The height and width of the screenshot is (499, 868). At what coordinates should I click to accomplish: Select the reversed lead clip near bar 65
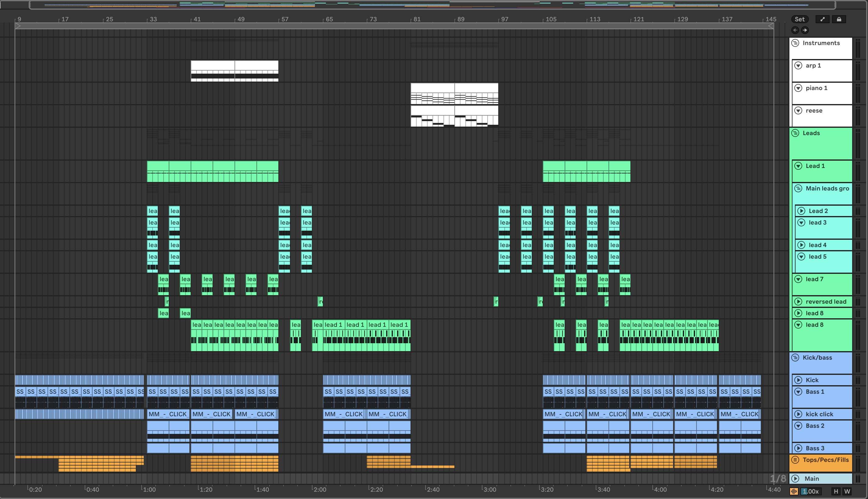pos(320,302)
